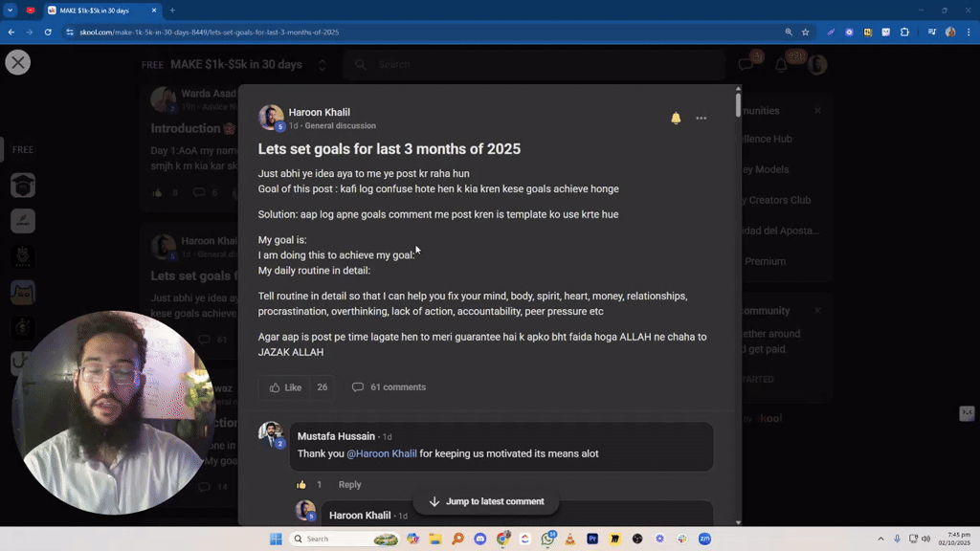
Task: Click Haroon Khalil's avatar in the post header
Action: 271,117
